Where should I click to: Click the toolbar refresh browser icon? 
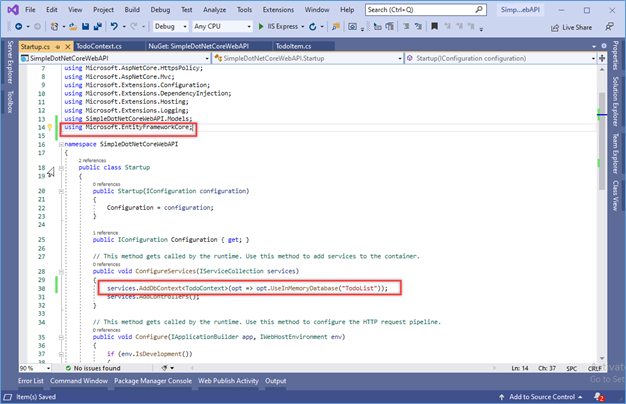point(313,27)
